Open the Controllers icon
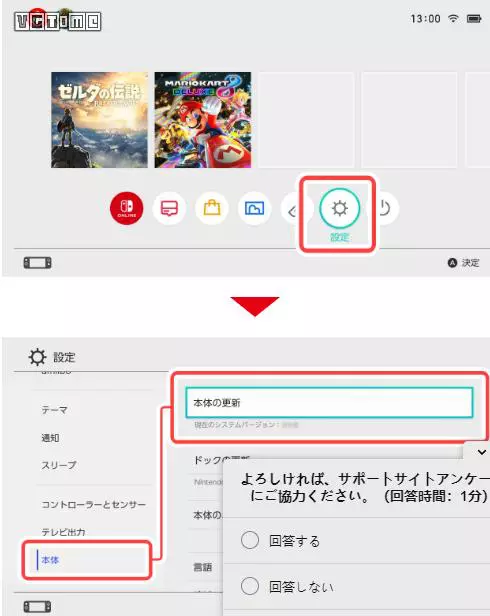Image resolution: width=490 pixels, height=616 pixels. coord(292,209)
